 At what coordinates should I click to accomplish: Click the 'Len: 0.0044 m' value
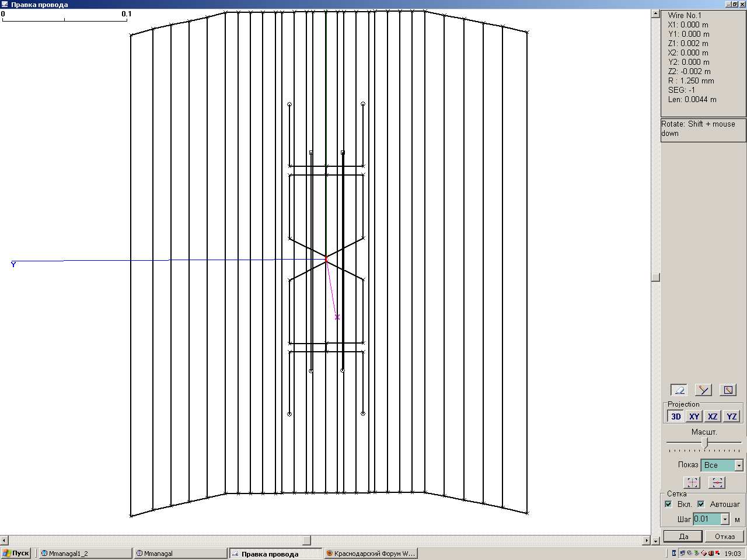click(x=692, y=99)
